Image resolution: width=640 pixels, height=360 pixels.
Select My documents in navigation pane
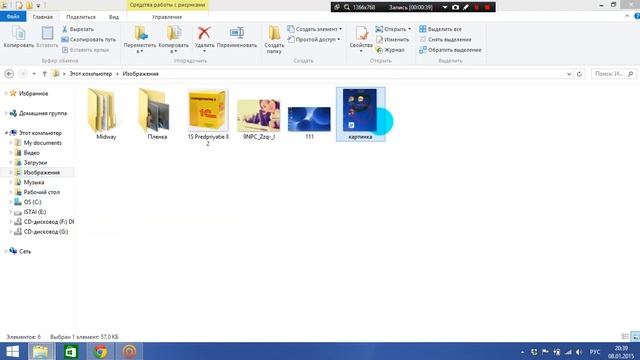click(42, 143)
